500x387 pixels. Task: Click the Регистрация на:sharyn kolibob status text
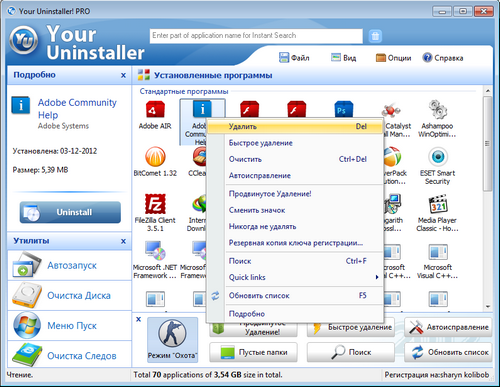click(x=437, y=375)
